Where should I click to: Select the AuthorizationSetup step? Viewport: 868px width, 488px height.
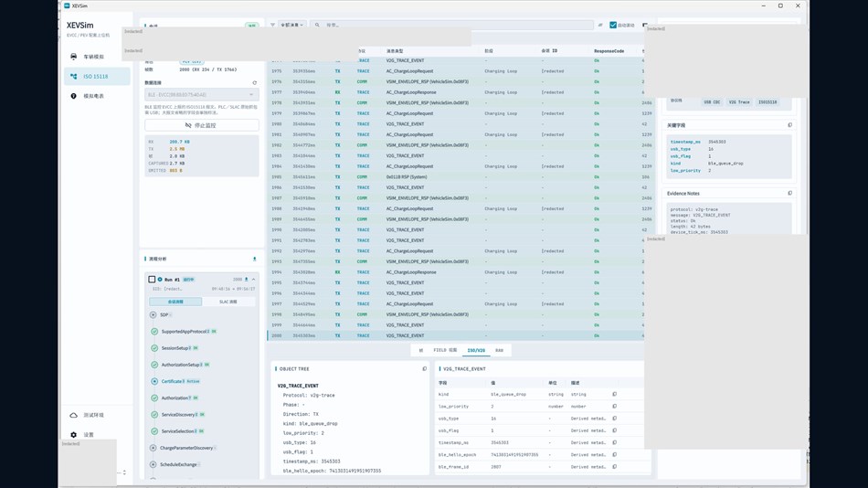coord(181,365)
